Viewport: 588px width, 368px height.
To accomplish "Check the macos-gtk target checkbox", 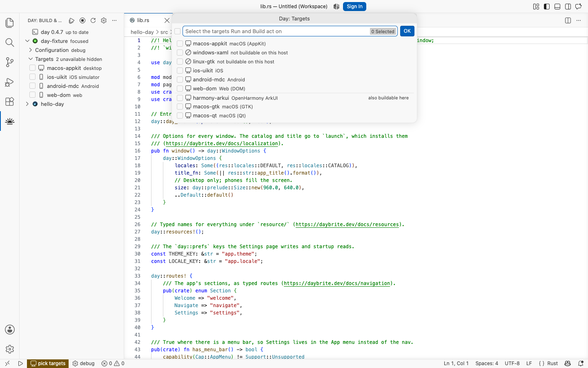I will [180, 107].
